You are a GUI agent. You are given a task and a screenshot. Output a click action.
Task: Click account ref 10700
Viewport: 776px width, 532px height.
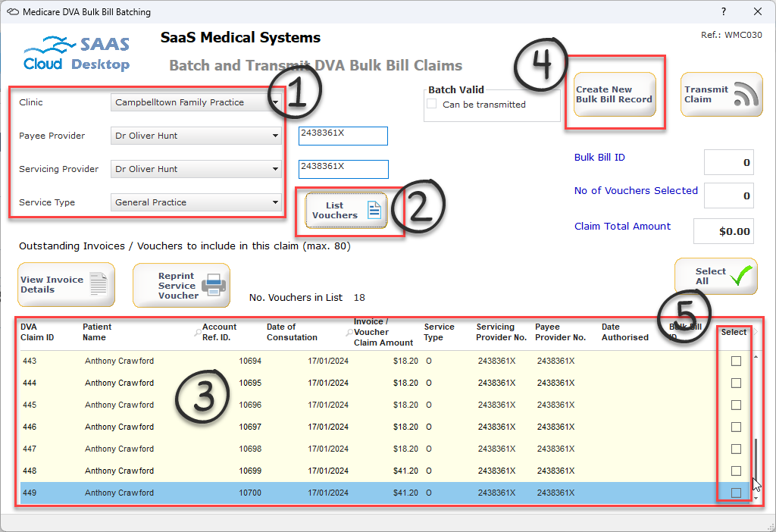tap(250, 493)
